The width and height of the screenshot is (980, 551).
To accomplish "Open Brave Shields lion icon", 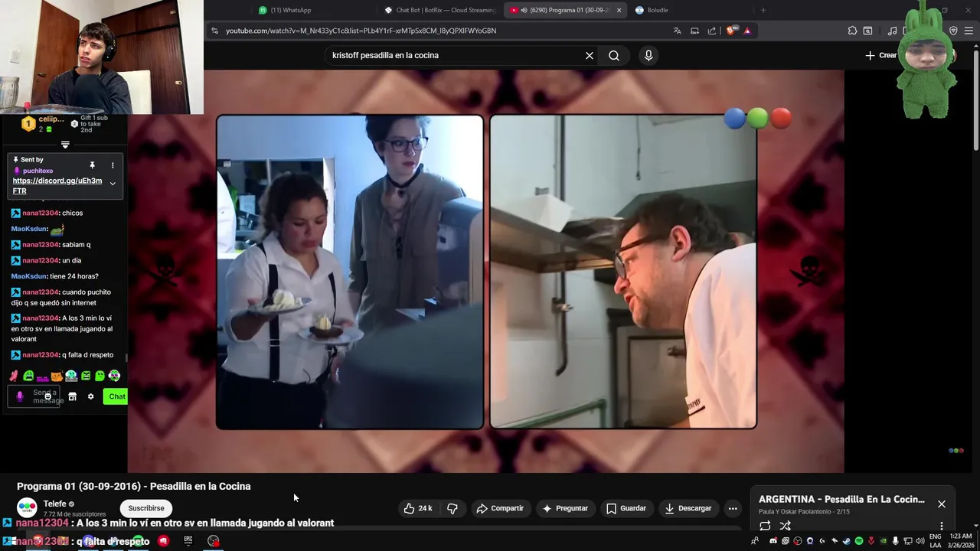I will point(731,31).
